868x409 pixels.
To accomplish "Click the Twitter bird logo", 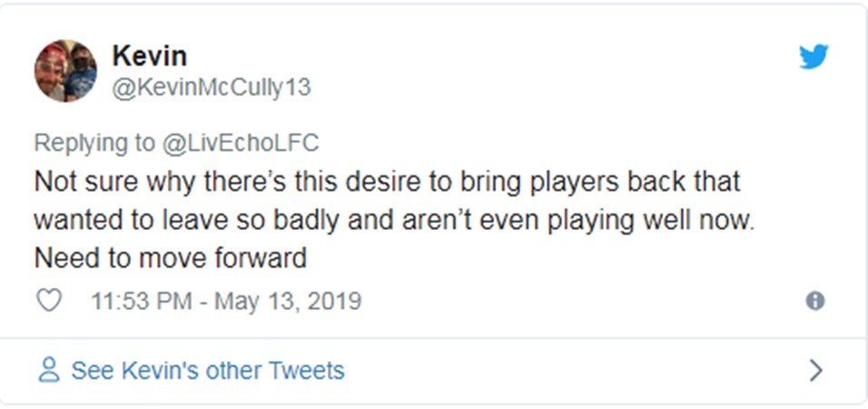I will click(814, 57).
